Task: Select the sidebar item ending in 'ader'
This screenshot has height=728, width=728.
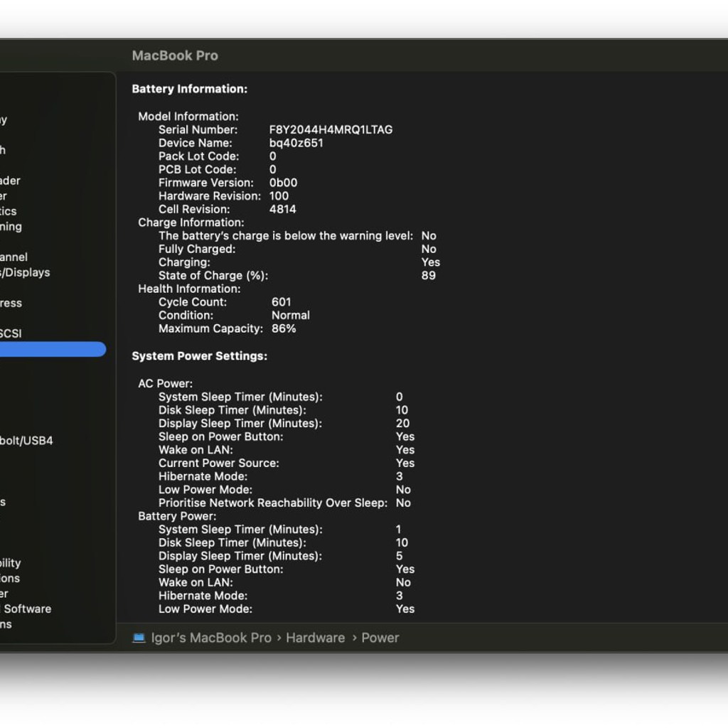Action: (10, 181)
